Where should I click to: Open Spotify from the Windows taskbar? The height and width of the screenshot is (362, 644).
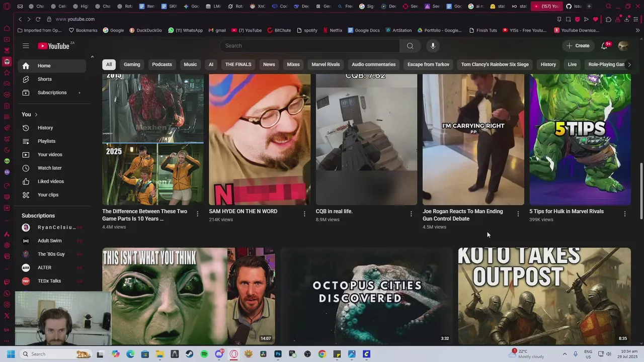tap(204, 354)
